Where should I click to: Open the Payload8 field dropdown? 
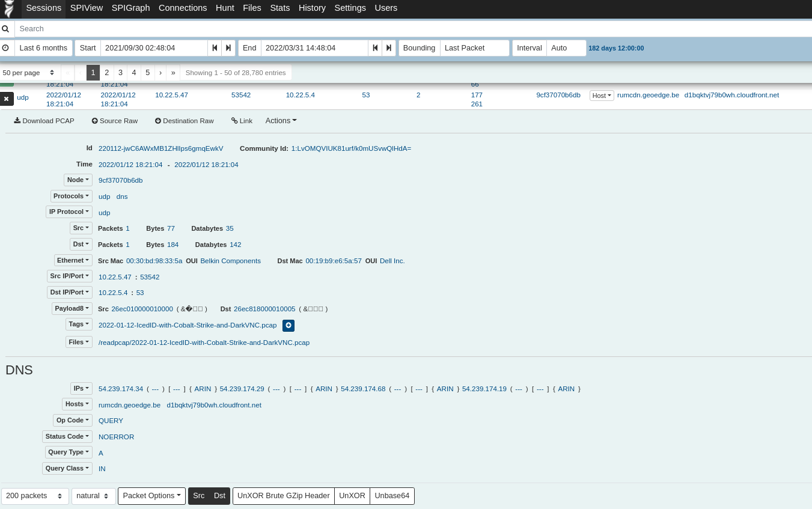[72, 308]
